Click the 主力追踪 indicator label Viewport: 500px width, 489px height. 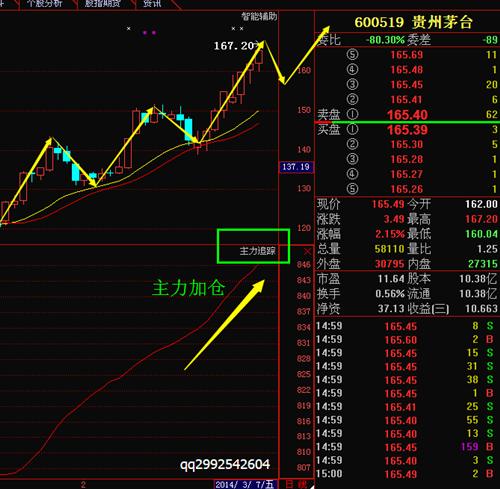pos(258,251)
